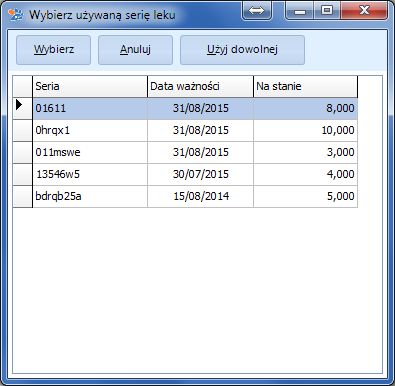The width and height of the screenshot is (395, 386).
Task: Select series 13546w5
Action: coord(90,174)
